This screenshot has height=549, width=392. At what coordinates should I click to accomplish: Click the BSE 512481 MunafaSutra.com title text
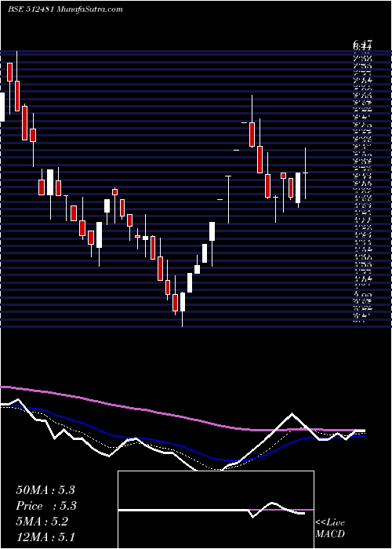[65, 9]
